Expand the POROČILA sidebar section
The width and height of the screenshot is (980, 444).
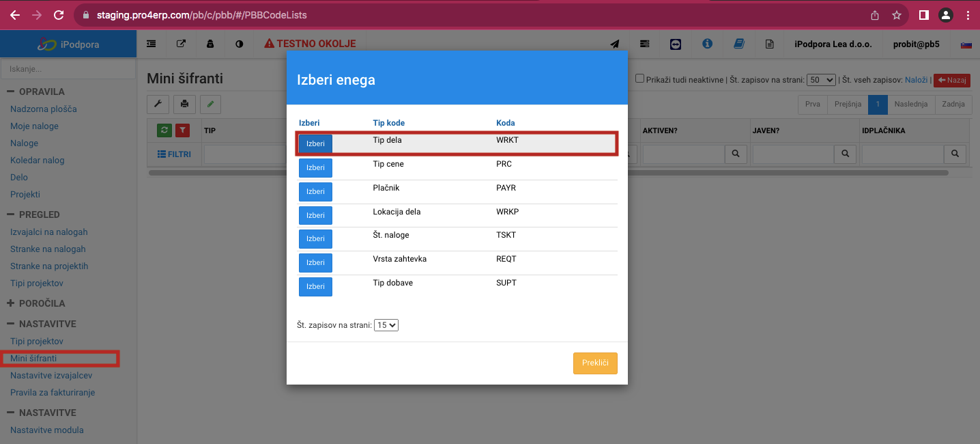pos(36,303)
